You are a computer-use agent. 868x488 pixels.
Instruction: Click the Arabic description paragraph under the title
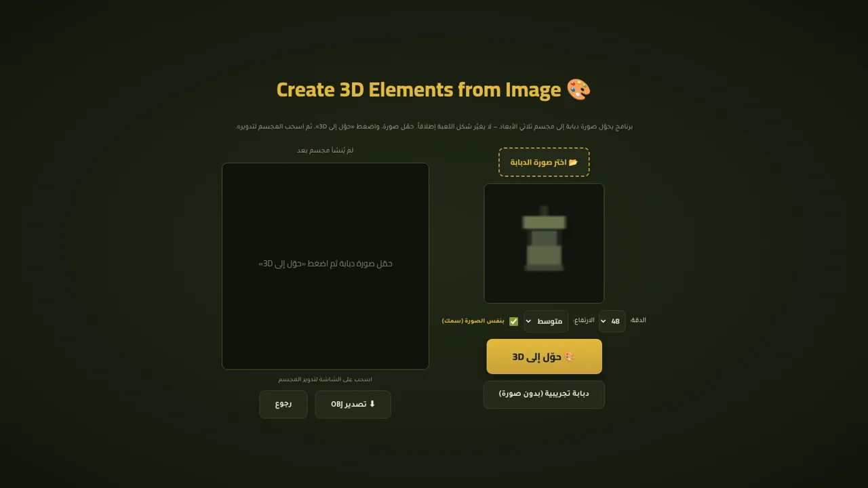point(434,126)
